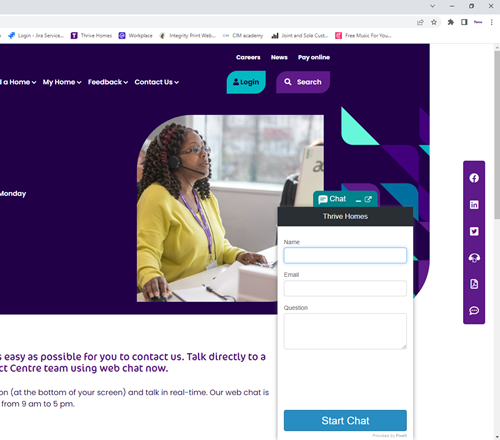Pop out the Chat widget window
The image size is (500, 440).
coord(368,199)
